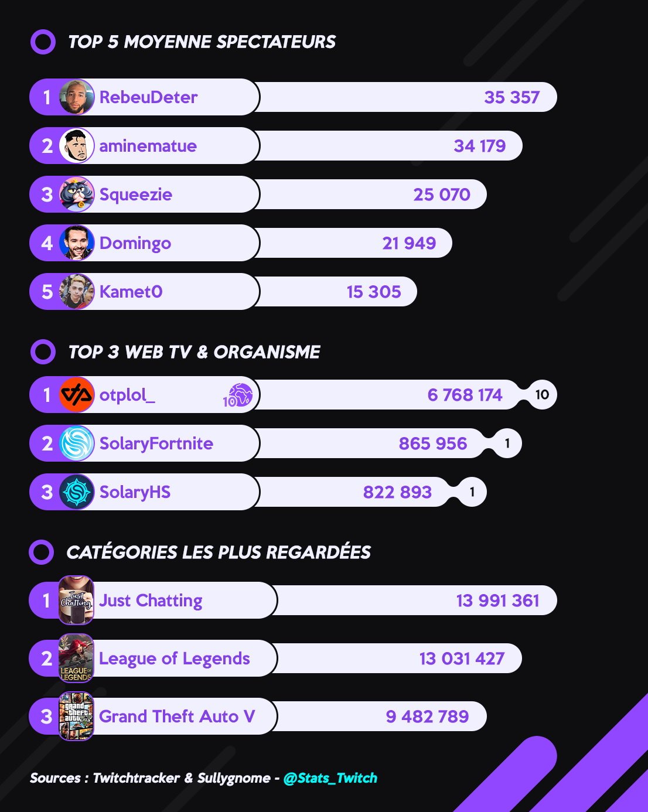Open the @Stats_Twitch link
This screenshot has height=812, width=648.
330,778
